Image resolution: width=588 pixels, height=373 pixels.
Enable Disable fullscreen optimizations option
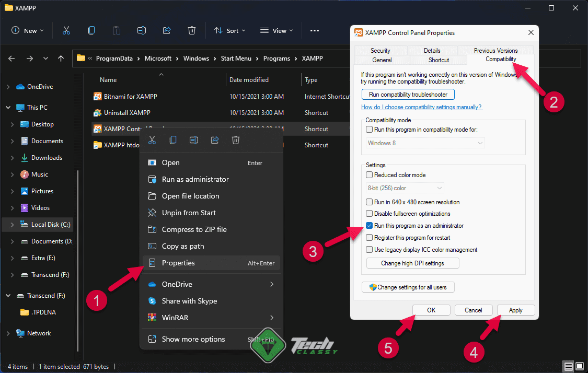[x=369, y=214]
